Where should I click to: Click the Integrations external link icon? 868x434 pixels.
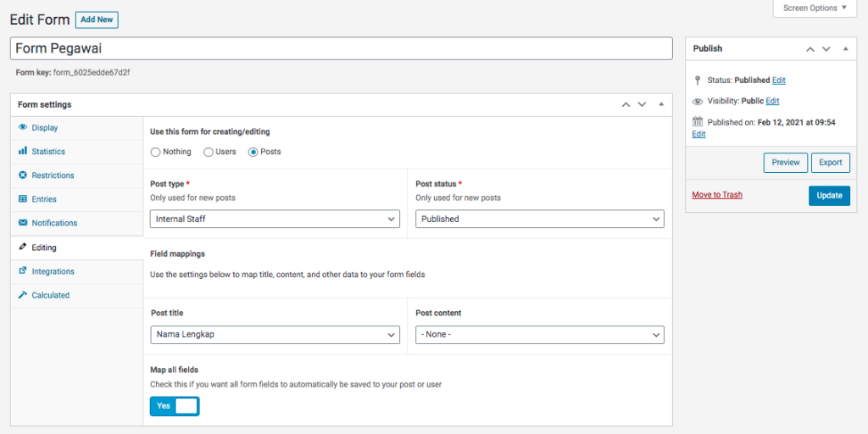point(23,271)
